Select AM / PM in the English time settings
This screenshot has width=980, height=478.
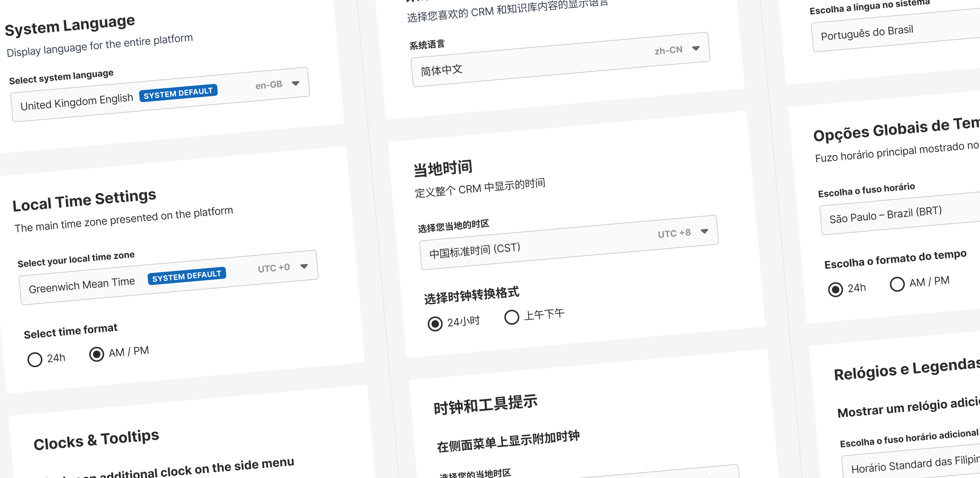pyautogui.click(x=97, y=354)
